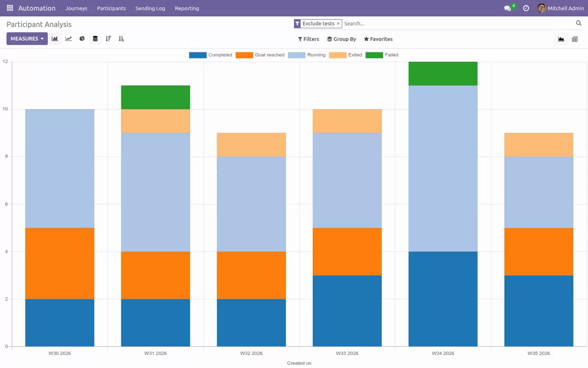
Task: Switch to line chart view
Action: point(68,39)
